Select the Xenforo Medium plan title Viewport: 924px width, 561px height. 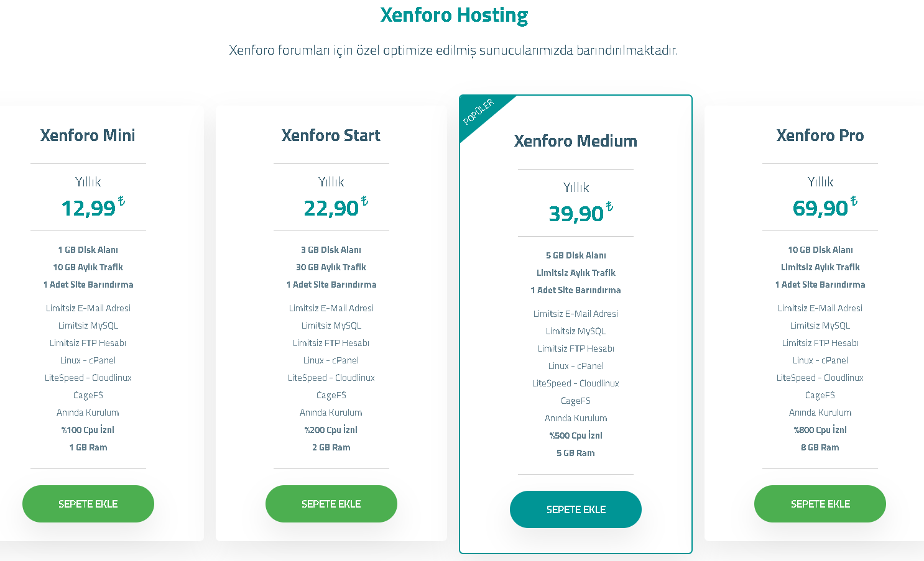point(576,141)
